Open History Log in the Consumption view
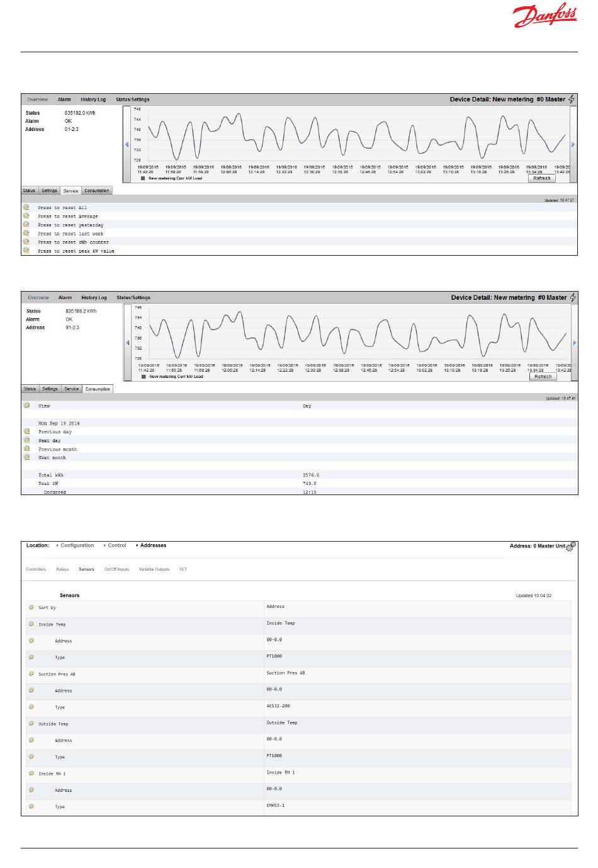Image resolution: width=598 pixels, height=868 pixels. coord(94,297)
